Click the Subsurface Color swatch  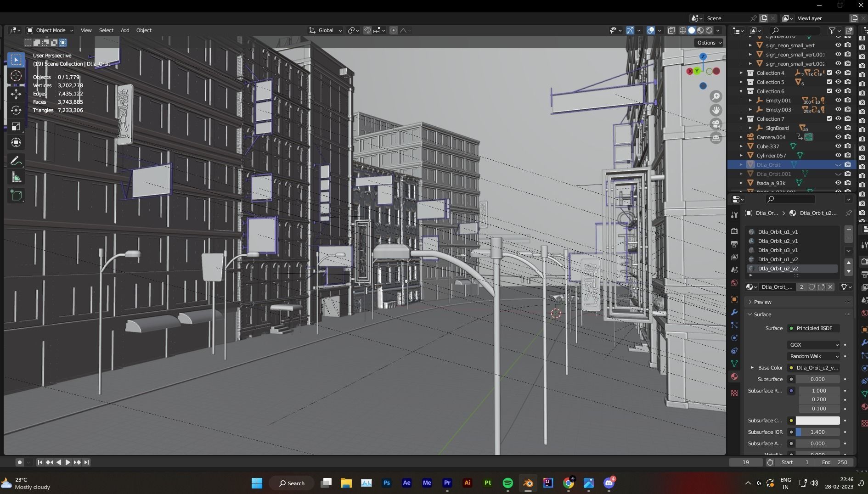click(x=817, y=421)
